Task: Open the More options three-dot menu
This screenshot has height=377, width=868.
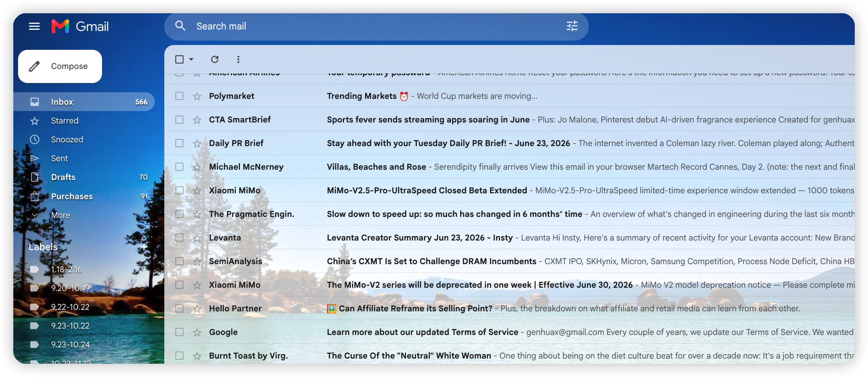Action: tap(238, 59)
